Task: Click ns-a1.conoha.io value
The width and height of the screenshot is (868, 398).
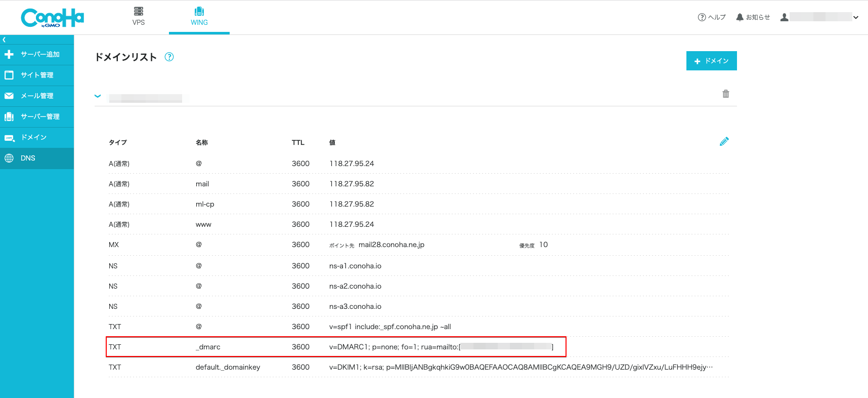Action: coord(355,266)
